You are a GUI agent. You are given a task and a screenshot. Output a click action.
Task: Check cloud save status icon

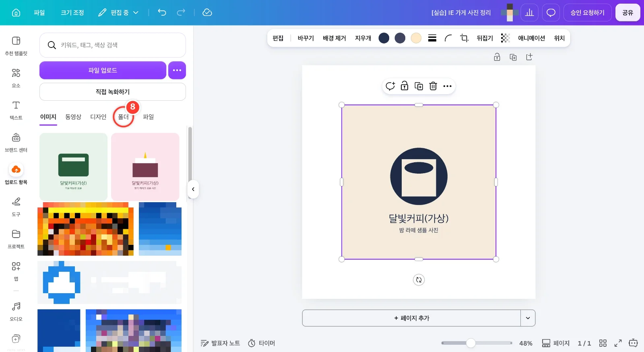point(207,12)
